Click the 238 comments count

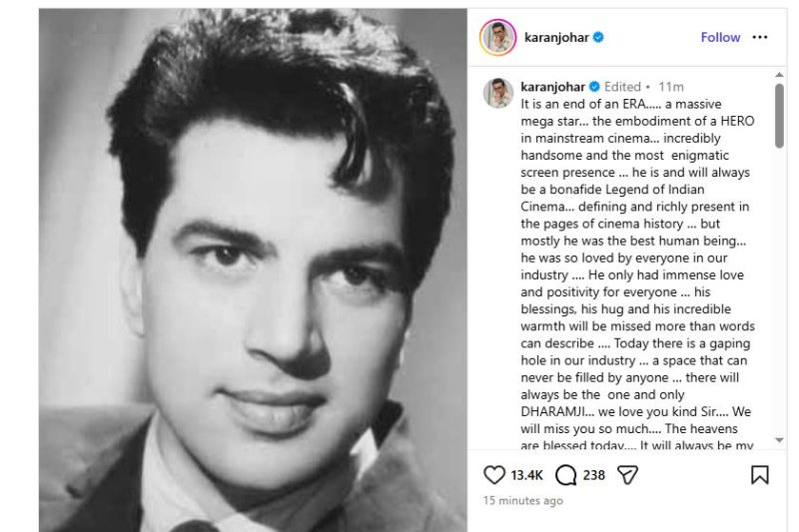[x=593, y=475]
